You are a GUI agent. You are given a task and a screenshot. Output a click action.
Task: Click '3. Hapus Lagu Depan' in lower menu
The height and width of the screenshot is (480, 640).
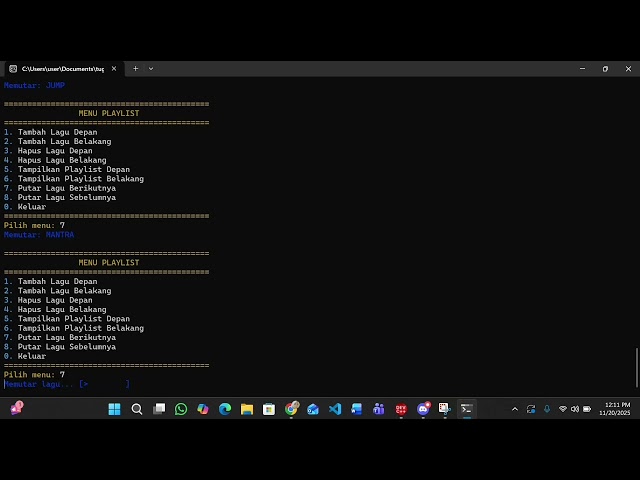(x=48, y=300)
